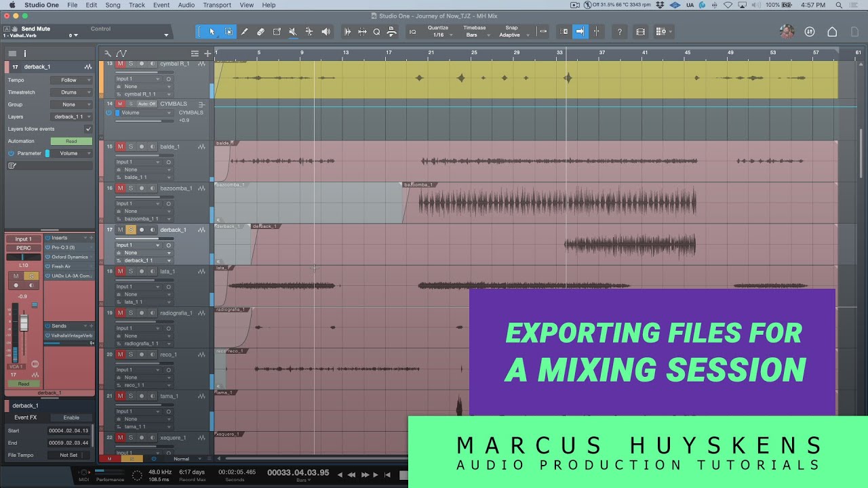
Task: Click the End time field 00059.02.03.44
Action: 68,443
